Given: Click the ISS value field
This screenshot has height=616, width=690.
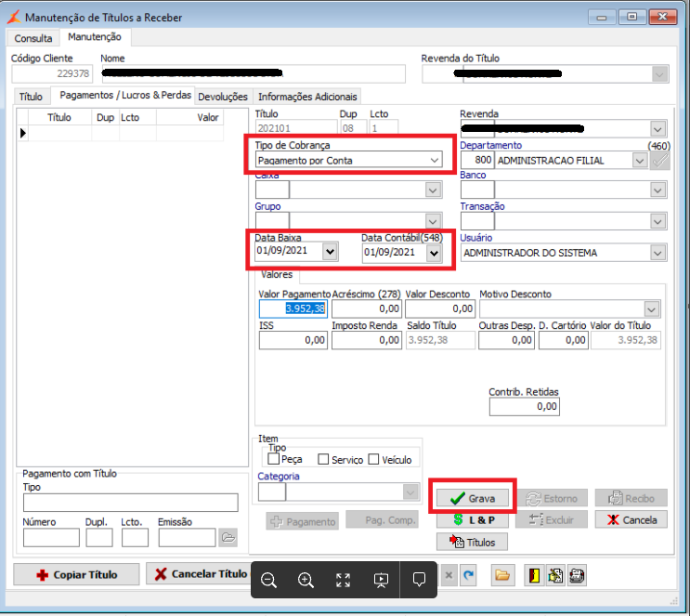Looking at the screenshot, I should pyautogui.click(x=293, y=340).
